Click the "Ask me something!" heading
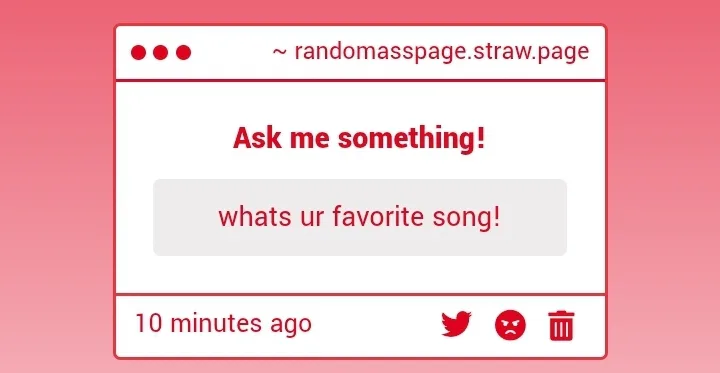The width and height of the screenshot is (720, 373). click(359, 138)
